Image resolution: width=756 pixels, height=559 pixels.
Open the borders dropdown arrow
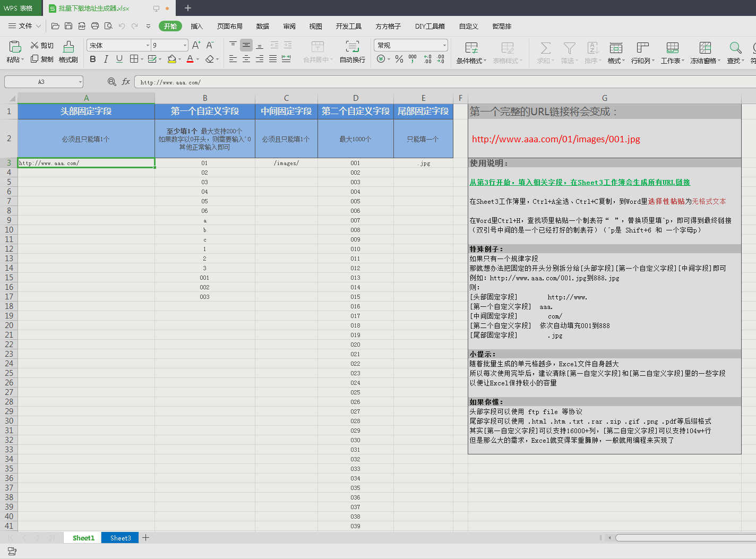pyautogui.click(x=142, y=59)
